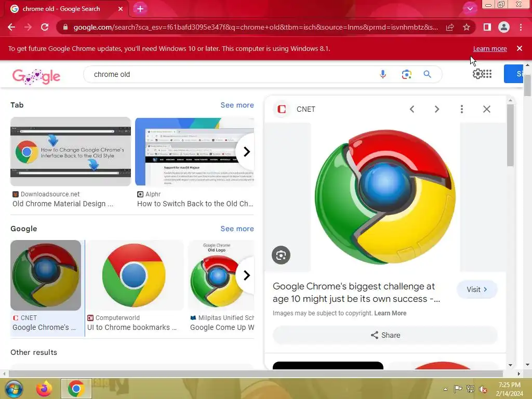See more results for the Tab section
Image resolution: width=532 pixels, height=399 pixels.
pyautogui.click(x=237, y=105)
